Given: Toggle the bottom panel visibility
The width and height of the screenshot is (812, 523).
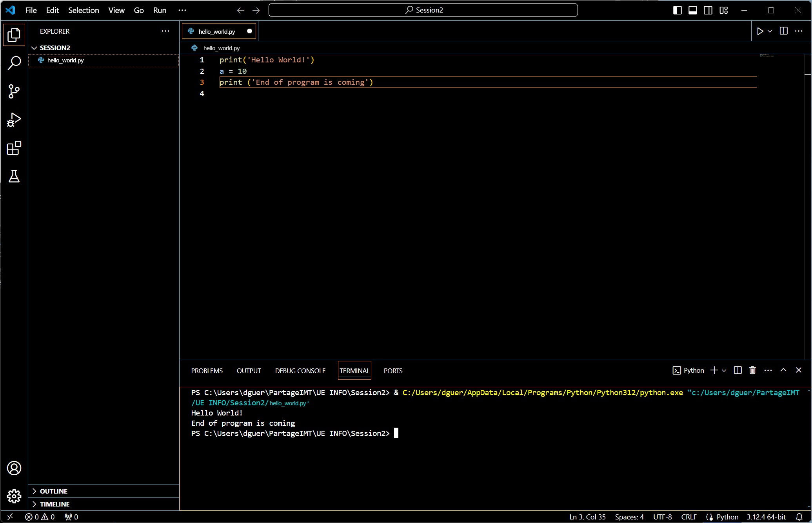Looking at the screenshot, I should [693, 10].
